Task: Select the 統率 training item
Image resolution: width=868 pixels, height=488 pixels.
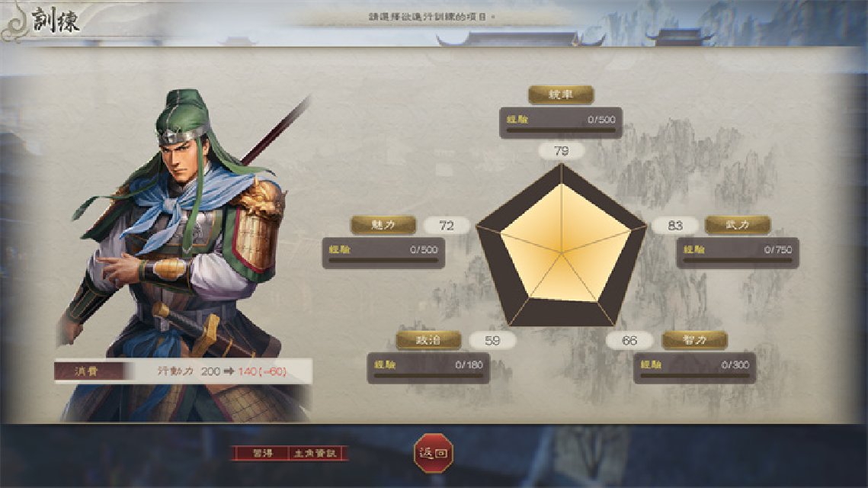Action: (561, 95)
